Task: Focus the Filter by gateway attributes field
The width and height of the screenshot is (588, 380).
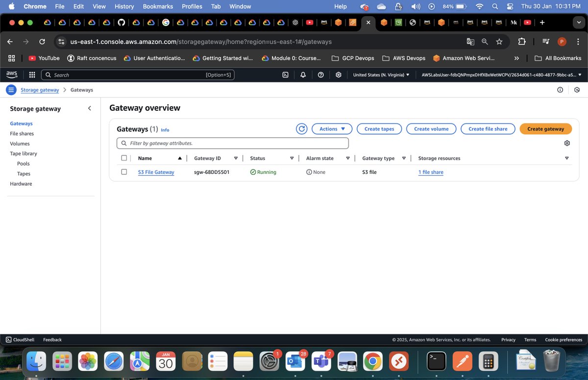Action: [233, 143]
